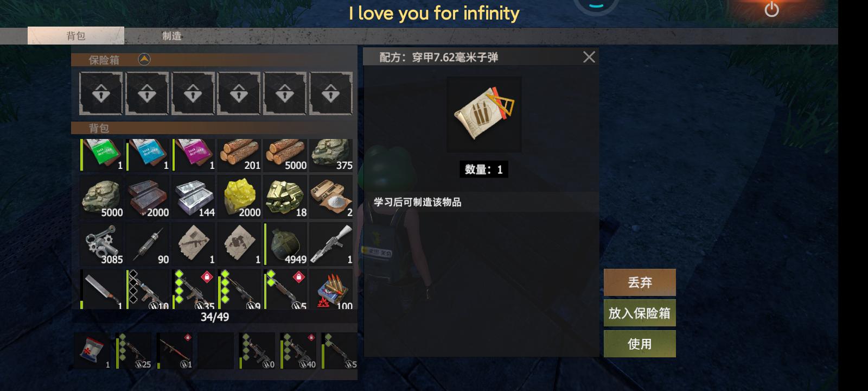Click the power button icon
Image resolution: width=868 pixels, height=391 pixels.
[x=771, y=9]
